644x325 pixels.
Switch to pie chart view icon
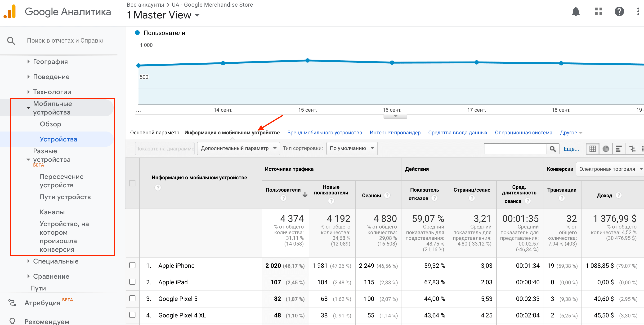click(x=605, y=149)
